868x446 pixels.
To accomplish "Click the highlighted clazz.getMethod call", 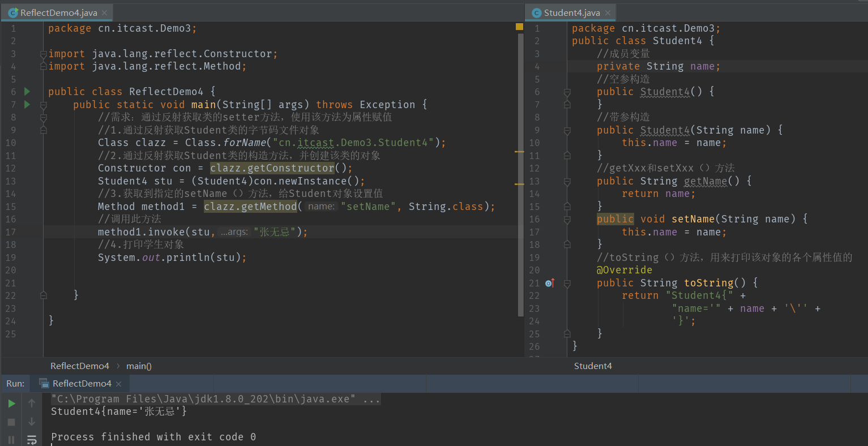I will click(x=250, y=207).
